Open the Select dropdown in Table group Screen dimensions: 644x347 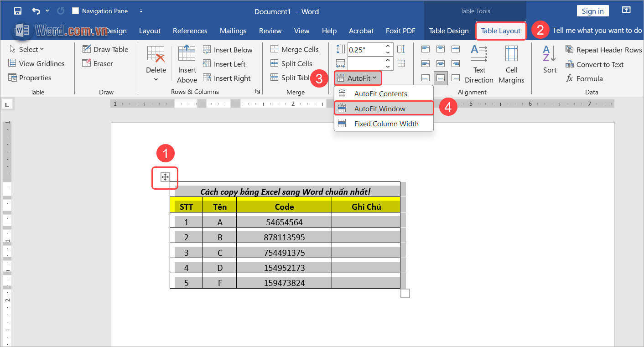point(26,49)
